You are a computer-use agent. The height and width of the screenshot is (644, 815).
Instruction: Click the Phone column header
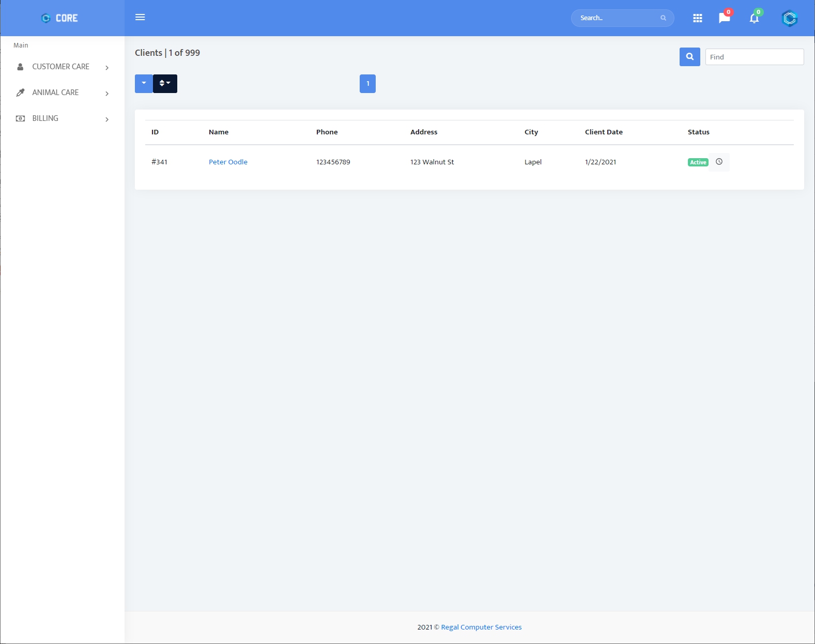click(327, 132)
